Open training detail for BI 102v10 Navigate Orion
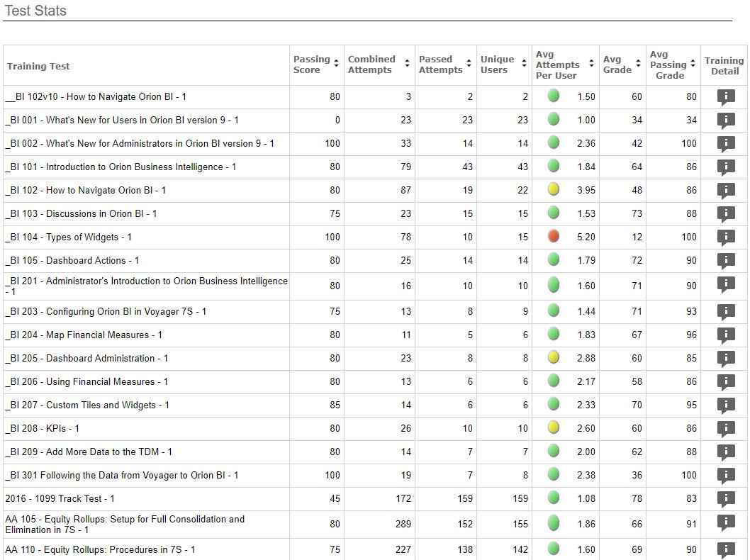750x560 pixels. pyautogui.click(x=726, y=97)
